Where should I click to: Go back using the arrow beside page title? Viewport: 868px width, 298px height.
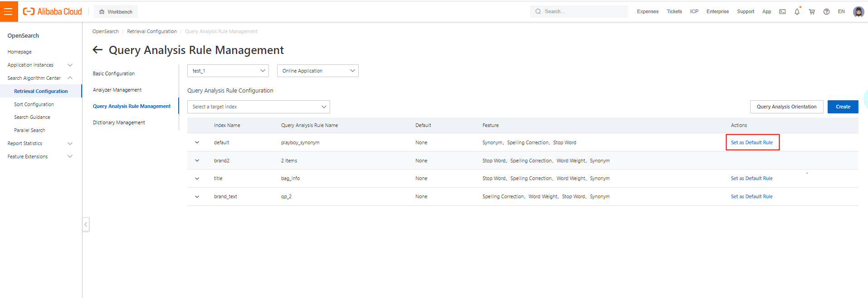(x=98, y=49)
